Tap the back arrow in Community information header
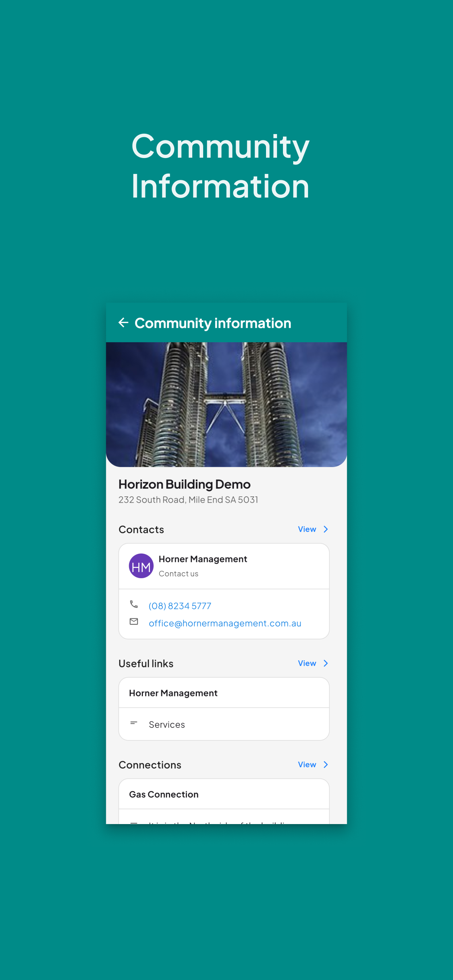 coord(123,322)
